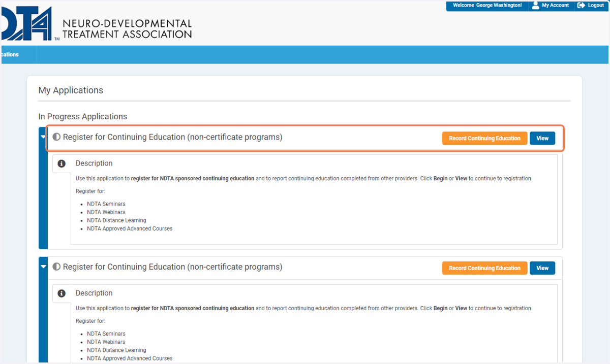Click Record Continuing Education in second application
The height and width of the screenshot is (364, 610).
[484, 268]
